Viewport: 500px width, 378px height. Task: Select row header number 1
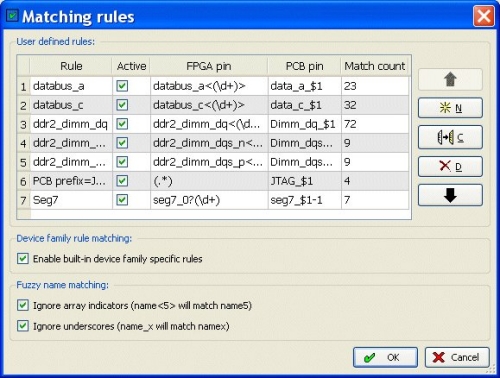click(23, 86)
